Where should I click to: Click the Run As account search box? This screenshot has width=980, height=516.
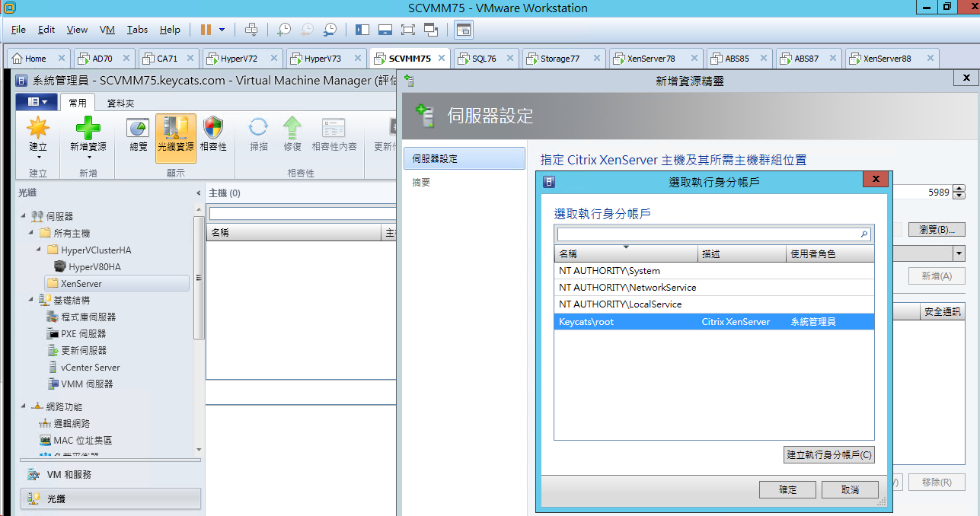pos(713,234)
